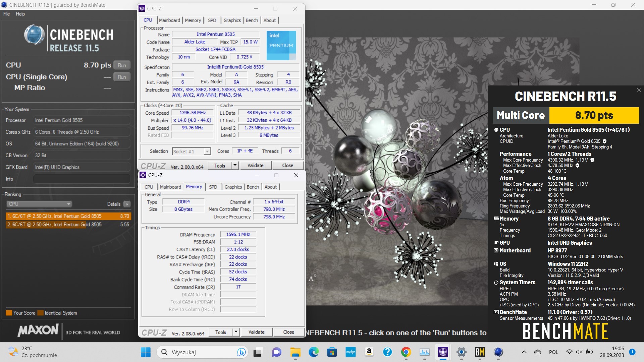644x362 pixels.
Task: Open BenchMate taskbar icon
Action: pos(480,352)
